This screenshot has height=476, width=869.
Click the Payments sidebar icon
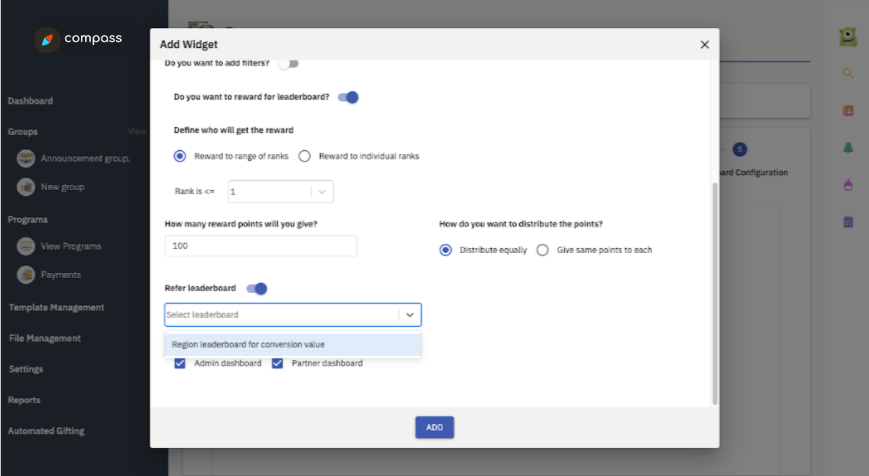pyautogui.click(x=25, y=275)
